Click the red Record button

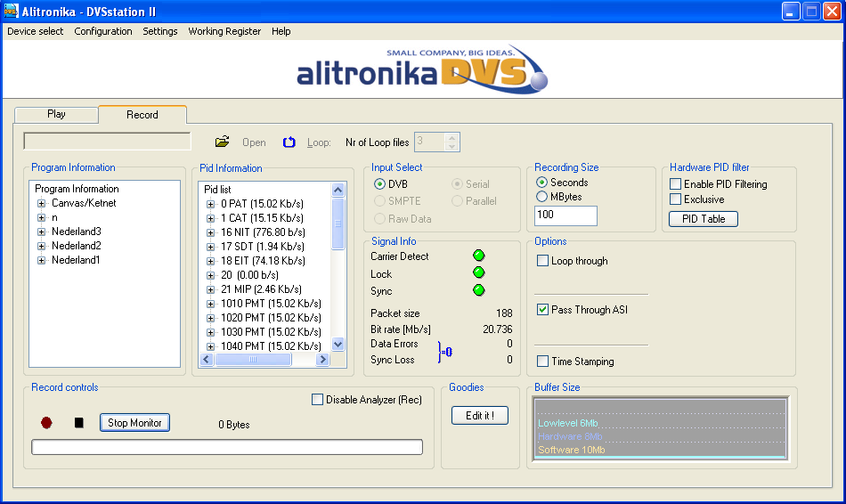(x=46, y=422)
